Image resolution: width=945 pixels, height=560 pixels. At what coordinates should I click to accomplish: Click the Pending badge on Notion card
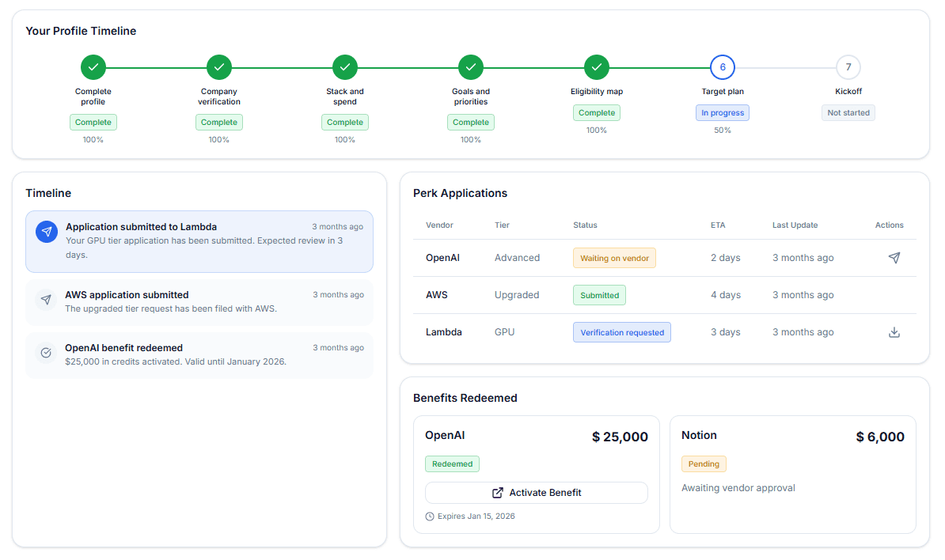704,464
